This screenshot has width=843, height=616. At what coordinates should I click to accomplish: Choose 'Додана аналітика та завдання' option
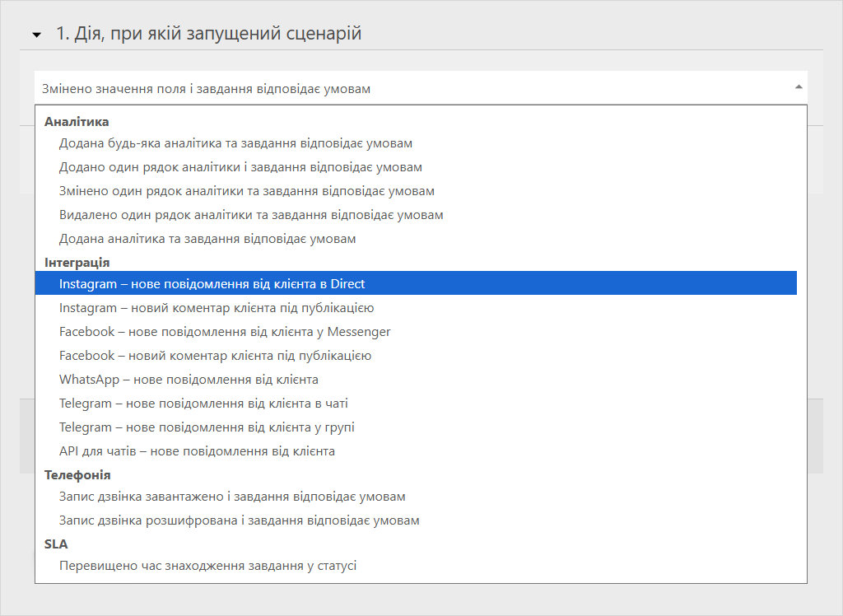207,239
